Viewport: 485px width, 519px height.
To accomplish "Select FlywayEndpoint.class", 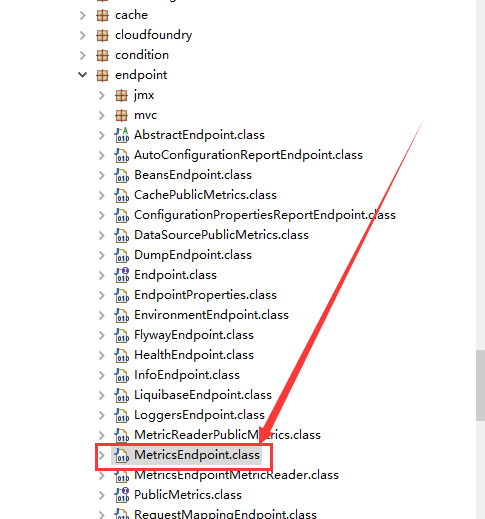I will tap(194, 335).
